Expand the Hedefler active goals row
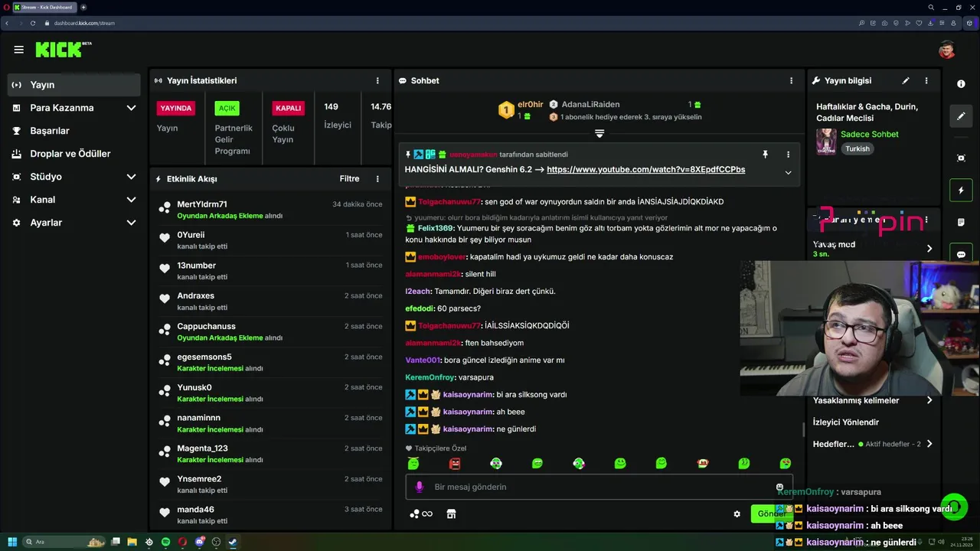The width and height of the screenshot is (980, 551). point(874,444)
